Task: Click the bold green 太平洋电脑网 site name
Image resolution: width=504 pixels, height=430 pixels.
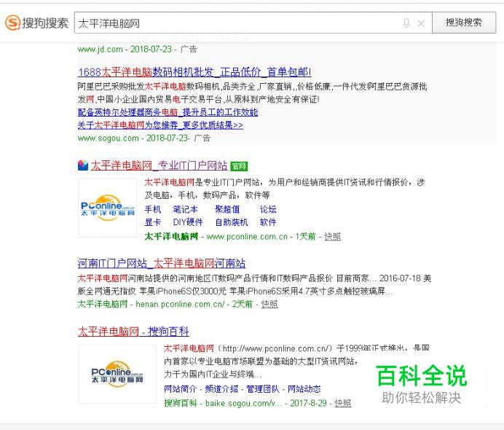Action: [171, 237]
